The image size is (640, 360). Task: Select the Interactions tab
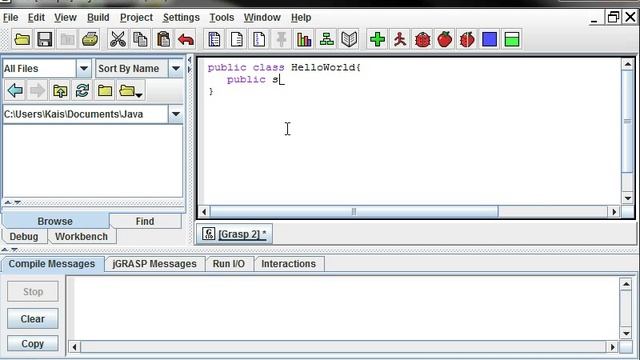289,264
